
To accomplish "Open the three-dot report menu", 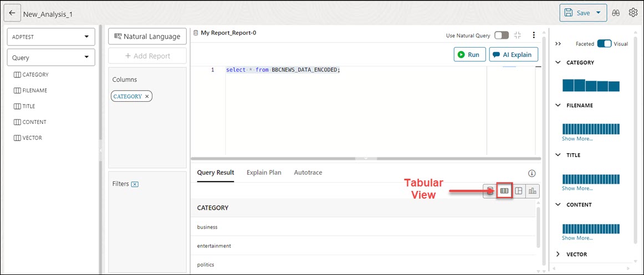I will click(x=534, y=35).
